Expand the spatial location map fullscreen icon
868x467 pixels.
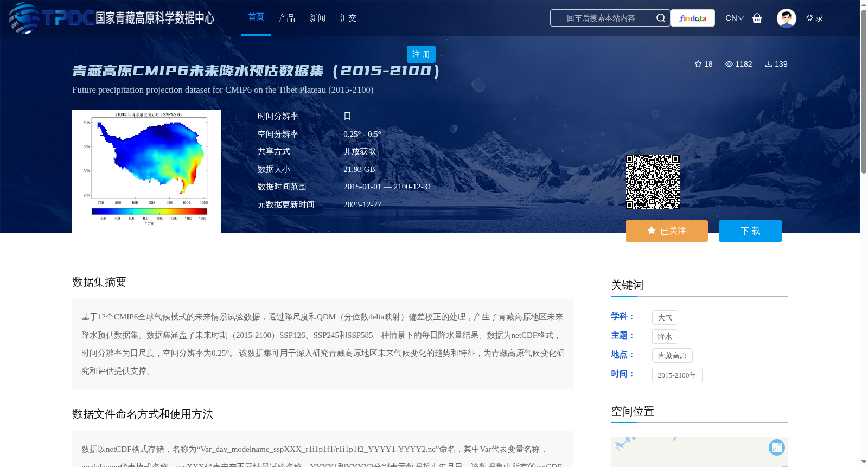(777, 447)
